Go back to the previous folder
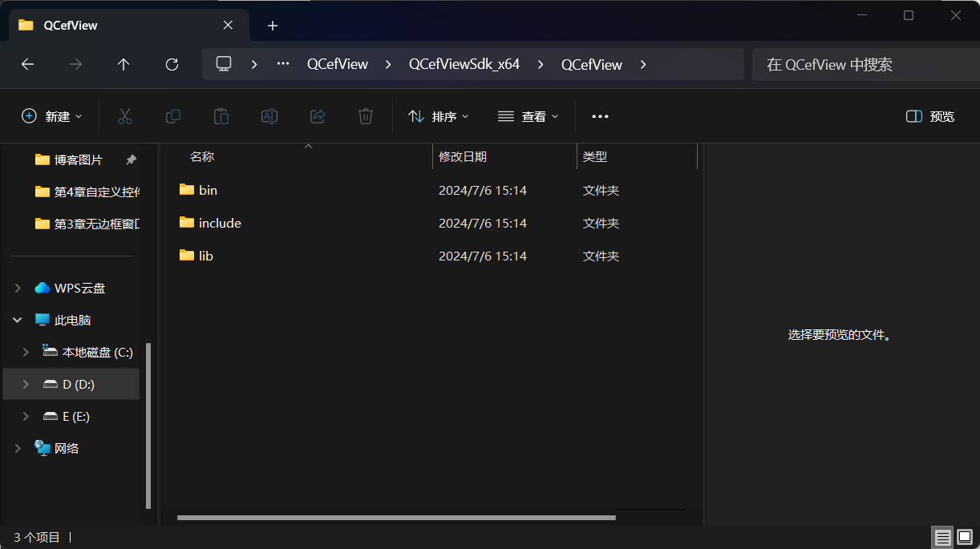 [28, 65]
